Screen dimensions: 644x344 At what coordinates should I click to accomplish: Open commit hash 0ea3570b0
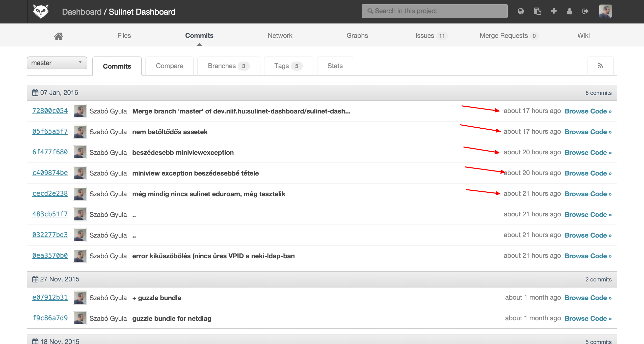pos(50,255)
